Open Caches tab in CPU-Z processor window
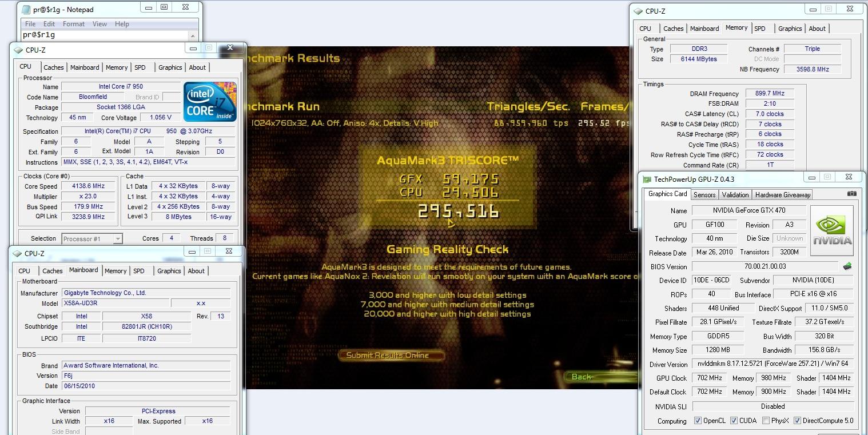The height and width of the screenshot is (435, 868). pyautogui.click(x=54, y=67)
